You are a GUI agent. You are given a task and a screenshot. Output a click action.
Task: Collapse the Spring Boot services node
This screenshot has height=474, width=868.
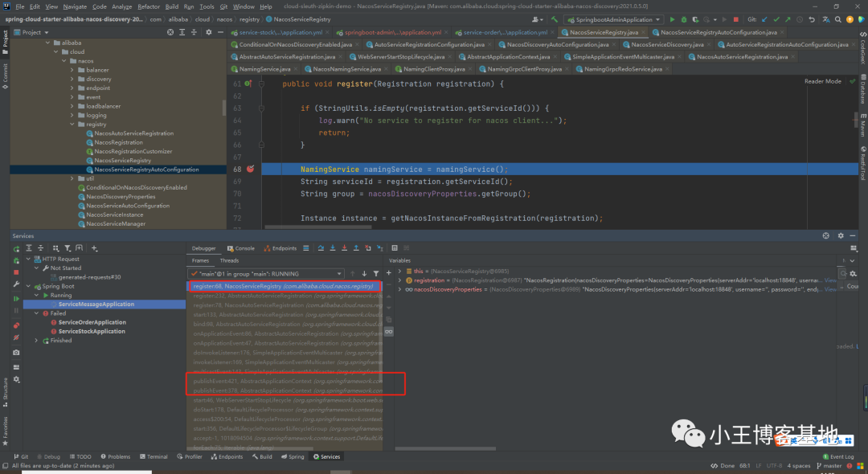point(28,287)
